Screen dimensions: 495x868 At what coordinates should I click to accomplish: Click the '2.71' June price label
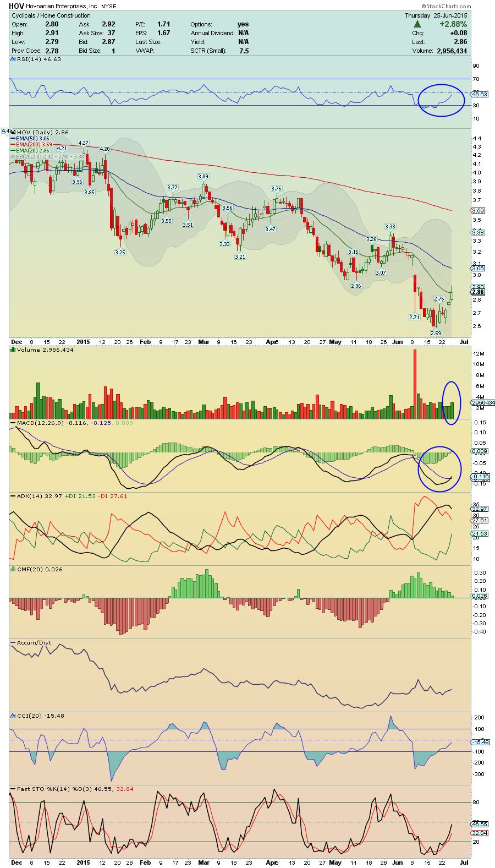pos(415,317)
